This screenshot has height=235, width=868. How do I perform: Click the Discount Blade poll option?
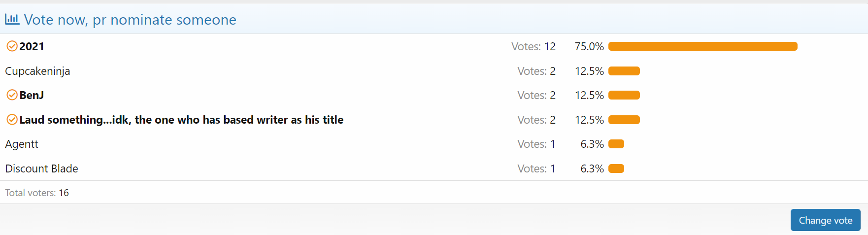(42, 168)
